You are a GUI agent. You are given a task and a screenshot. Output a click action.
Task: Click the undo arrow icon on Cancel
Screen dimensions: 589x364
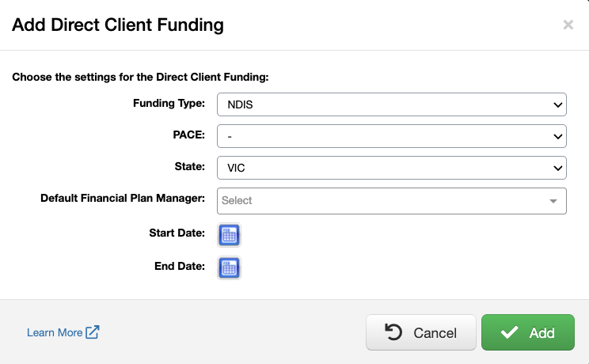click(x=393, y=332)
